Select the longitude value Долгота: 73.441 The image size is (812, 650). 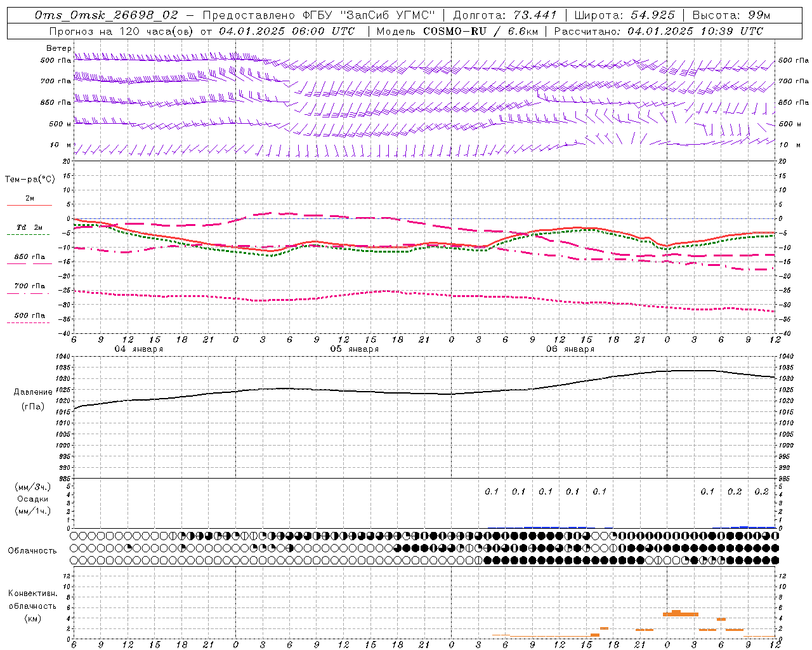(x=505, y=15)
